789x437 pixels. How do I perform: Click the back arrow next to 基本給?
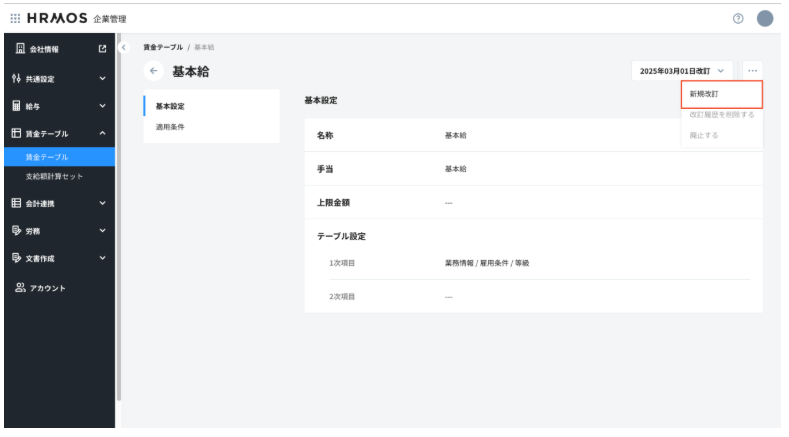coord(154,71)
